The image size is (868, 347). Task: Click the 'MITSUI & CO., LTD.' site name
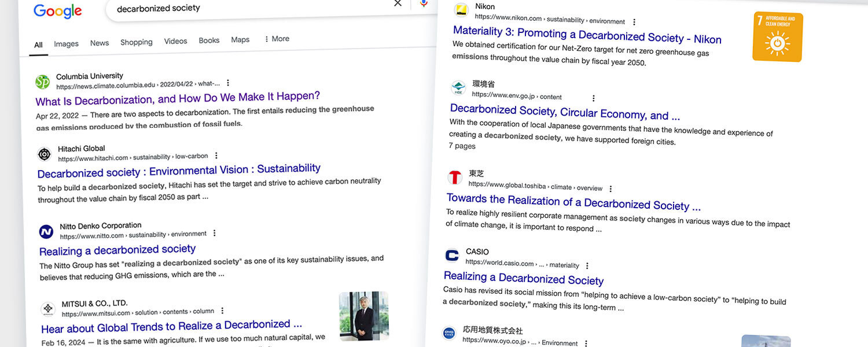[x=95, y=304]
